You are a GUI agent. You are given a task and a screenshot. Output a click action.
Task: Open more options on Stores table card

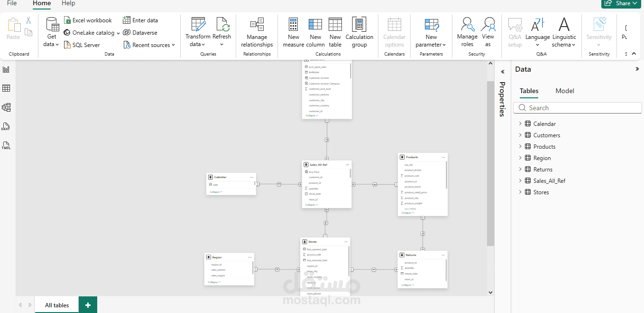pyautogui.click(x=346, y=242)
